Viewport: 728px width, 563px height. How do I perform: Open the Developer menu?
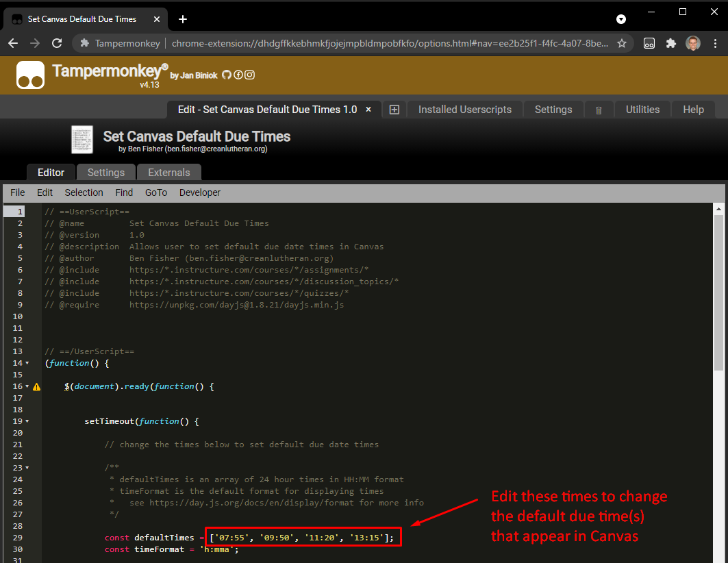click(200, 192)
